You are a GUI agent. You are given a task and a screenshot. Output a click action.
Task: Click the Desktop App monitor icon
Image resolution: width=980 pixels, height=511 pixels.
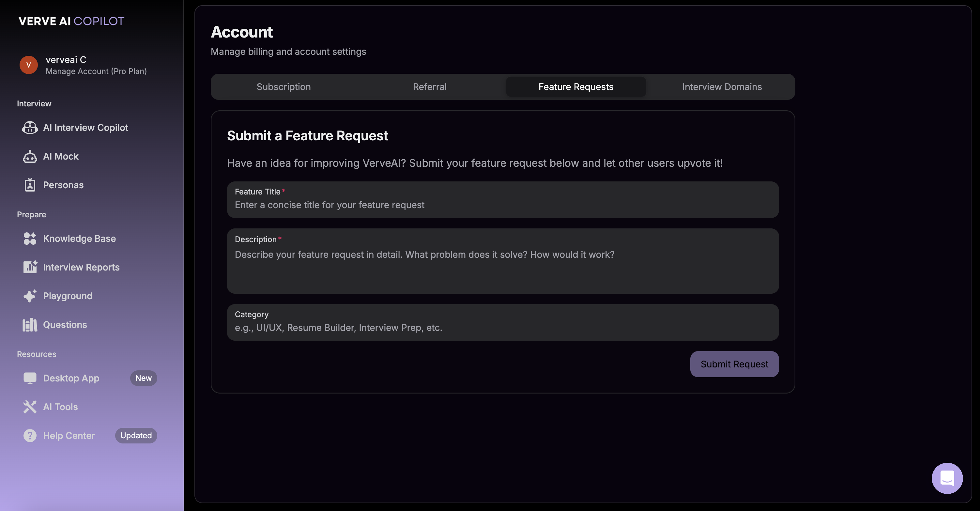point(30,378)
